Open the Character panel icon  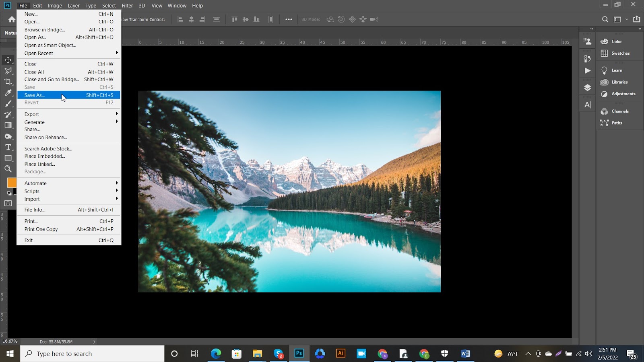pos(588,105)
